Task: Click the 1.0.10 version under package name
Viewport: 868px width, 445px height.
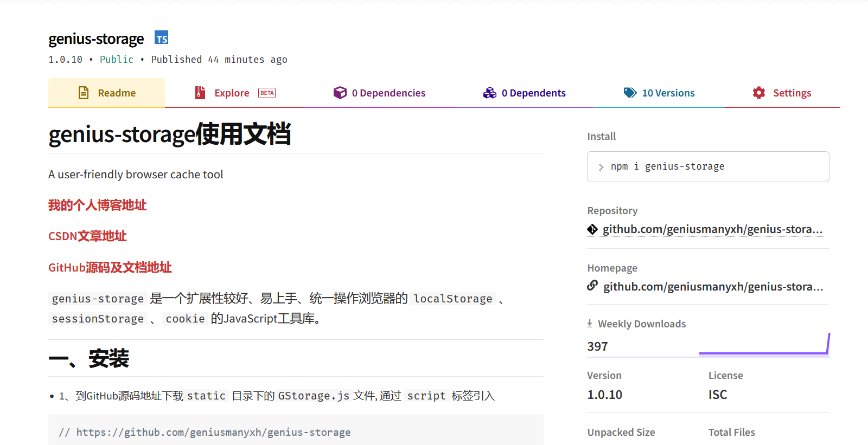Action: point(65,60)
